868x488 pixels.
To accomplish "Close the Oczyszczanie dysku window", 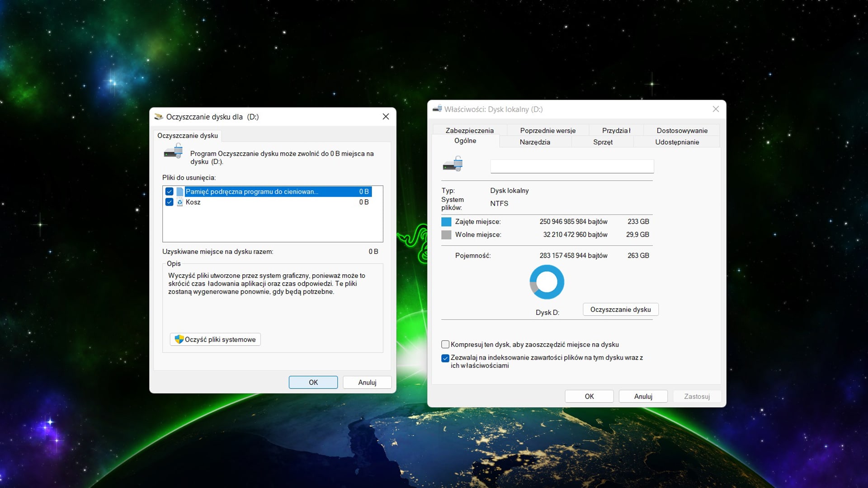I will coord(386,117).
